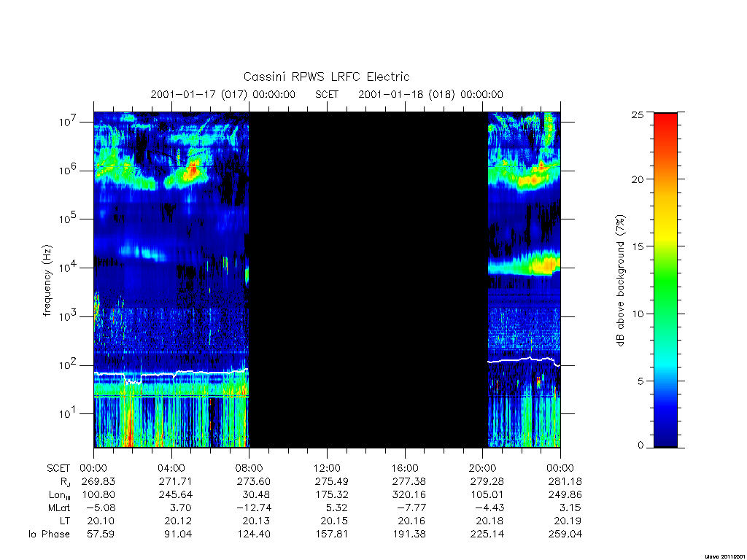The image size is (747, 560).
Task: Click the LonIII value '175.32'
Action: click(x=332, y=495)
